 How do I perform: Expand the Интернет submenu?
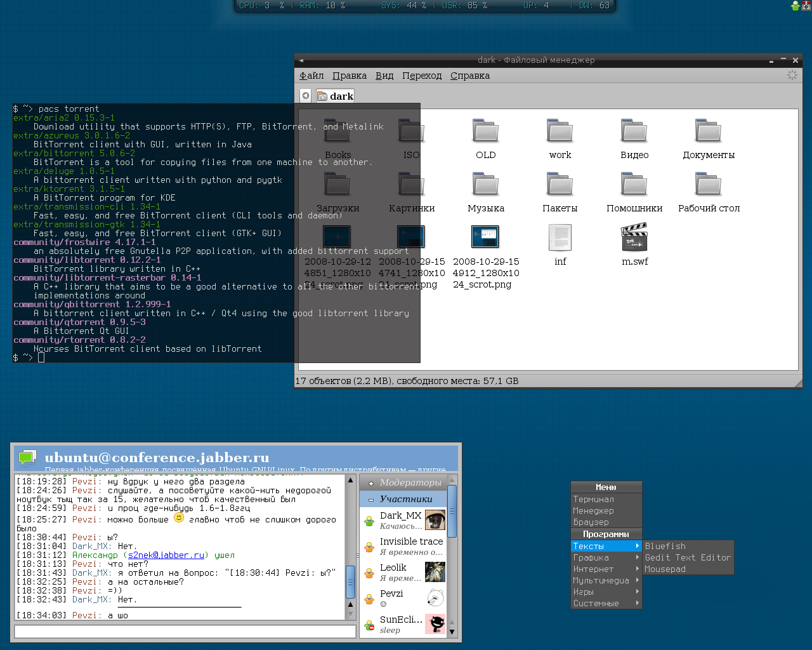pyautogui.click(x=606, y=569)
